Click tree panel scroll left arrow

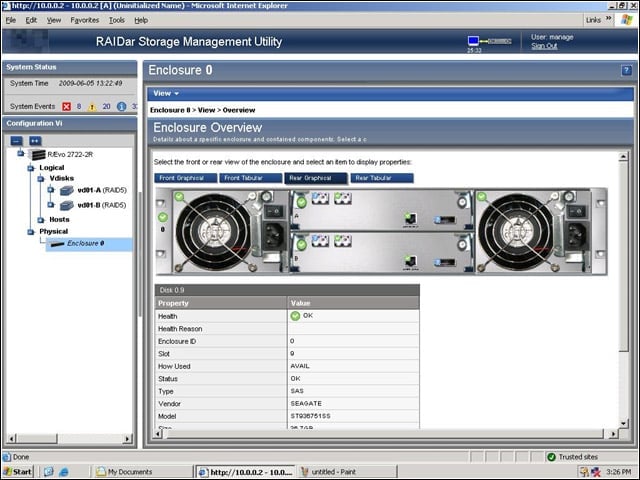[x=11, y=439]
